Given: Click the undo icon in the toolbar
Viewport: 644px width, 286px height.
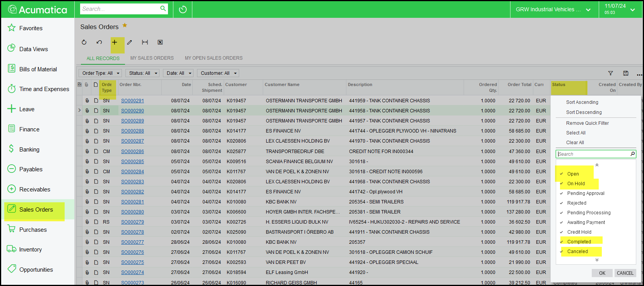Looking at the screenshot, I should (99, 42).
